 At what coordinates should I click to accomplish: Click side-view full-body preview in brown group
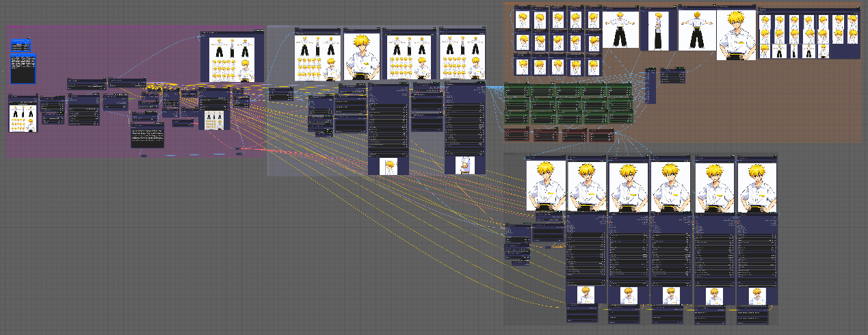point(658,31)
